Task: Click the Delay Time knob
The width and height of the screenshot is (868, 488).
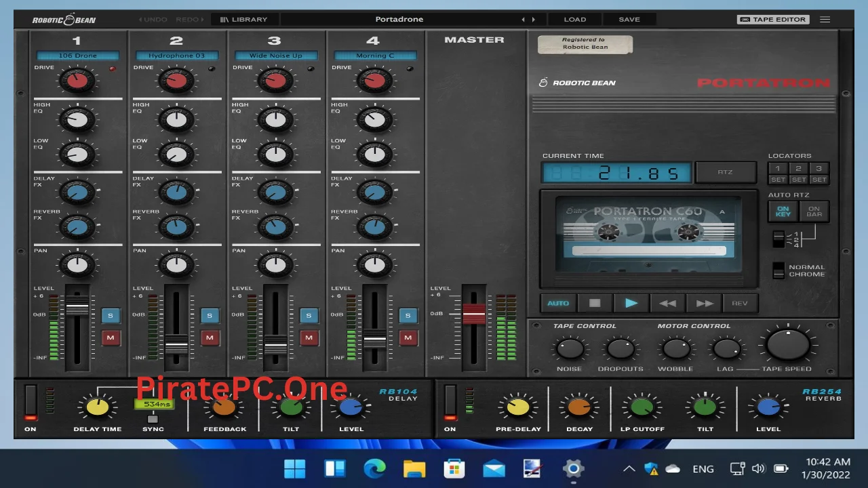Action: [x=98, y=407]
